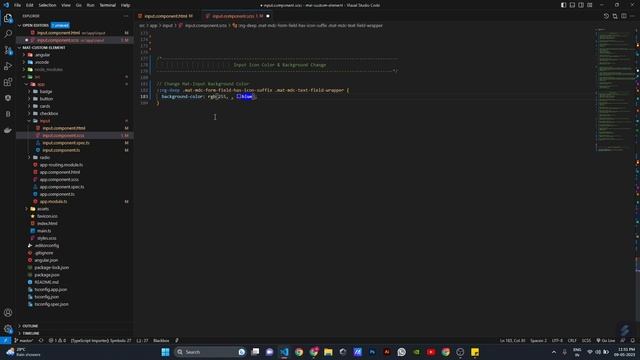Click the Spaces: 2 indentation indicator
Screen dimensions: 640x360
pyautogui.click(x=538, y=340)
